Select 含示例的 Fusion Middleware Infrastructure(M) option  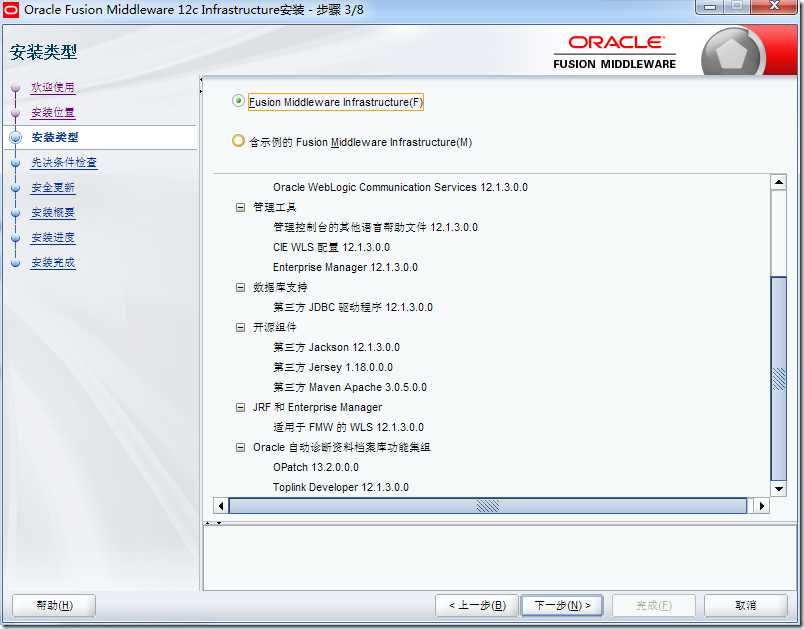click(238, 140)
